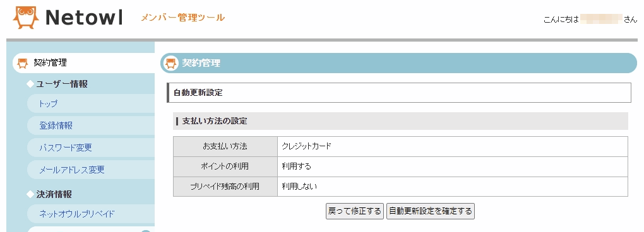Click the メンバー管理ツール title text
Screen dimensions: 644x232
coord(182,18)
